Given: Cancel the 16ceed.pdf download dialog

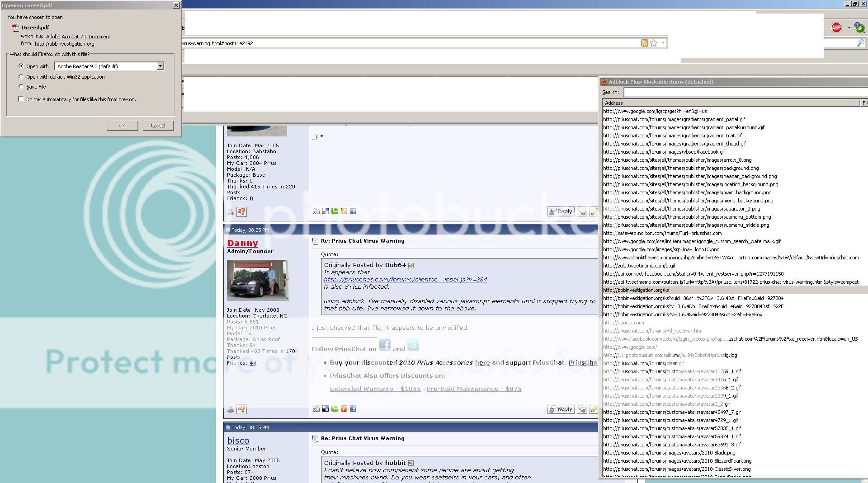Looking at the screenshot, I should (x=158, y=126).
